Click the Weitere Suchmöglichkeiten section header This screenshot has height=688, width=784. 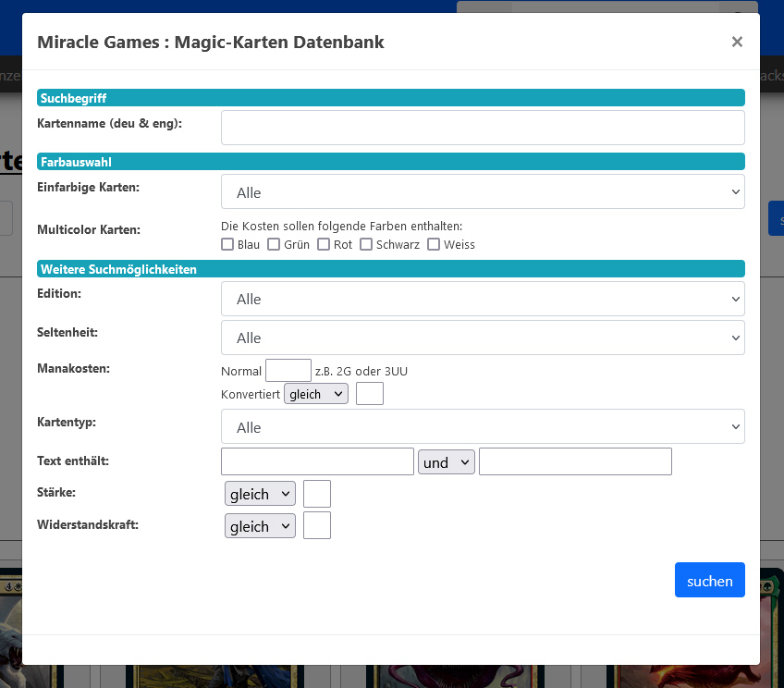pos(390,269)
